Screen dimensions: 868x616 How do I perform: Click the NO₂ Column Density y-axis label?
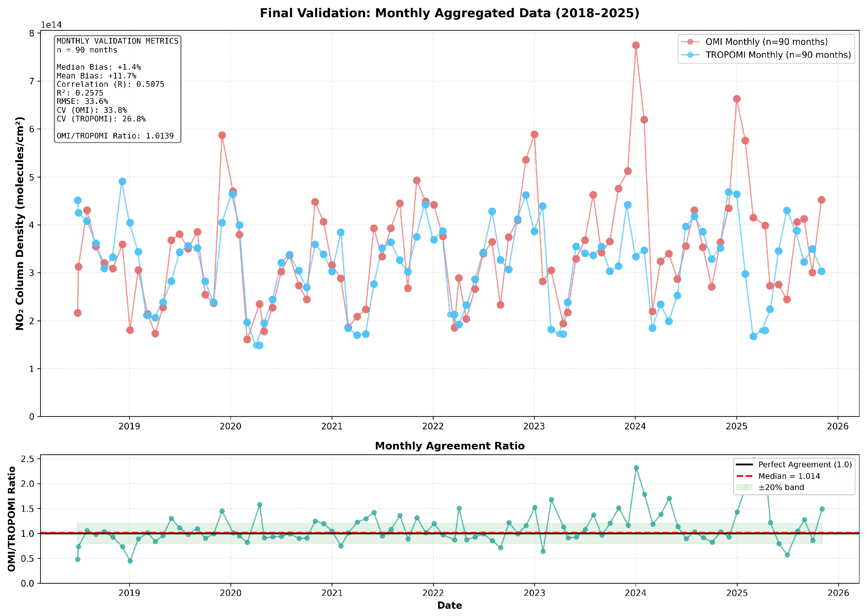[x=20, y=223]
